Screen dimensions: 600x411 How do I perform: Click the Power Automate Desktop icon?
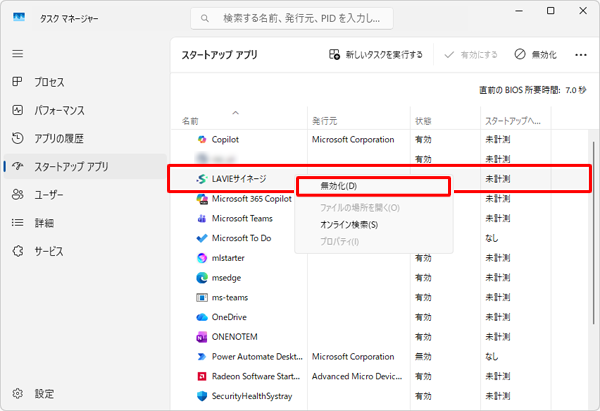point(202,357)
